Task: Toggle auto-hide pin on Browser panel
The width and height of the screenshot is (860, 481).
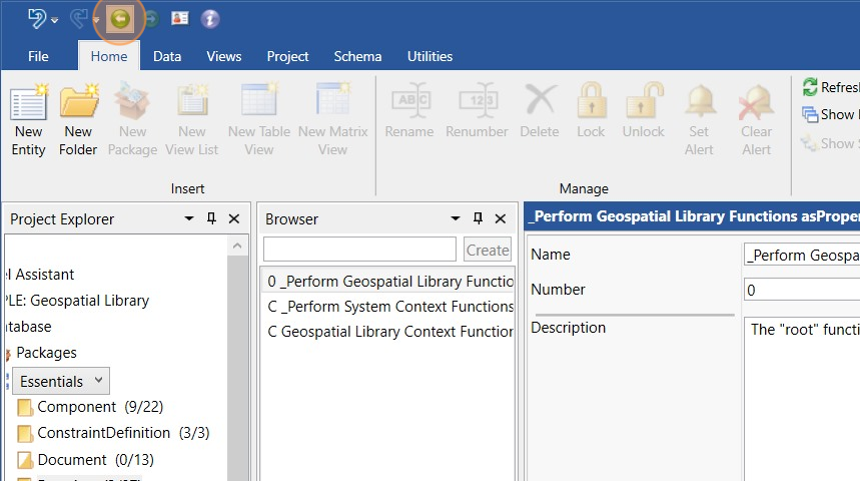Action: [x=477, y=219]
